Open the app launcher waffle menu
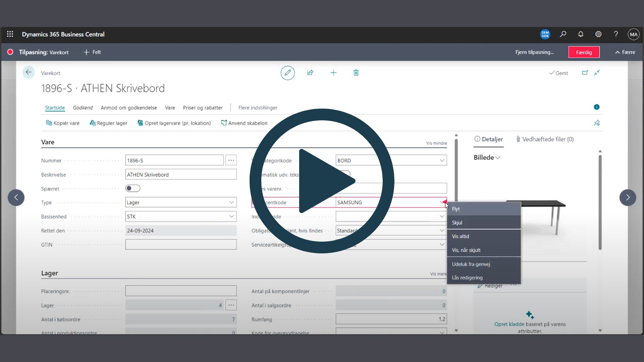The width and height of the screenshot is (644, 362). coord(10,34)
